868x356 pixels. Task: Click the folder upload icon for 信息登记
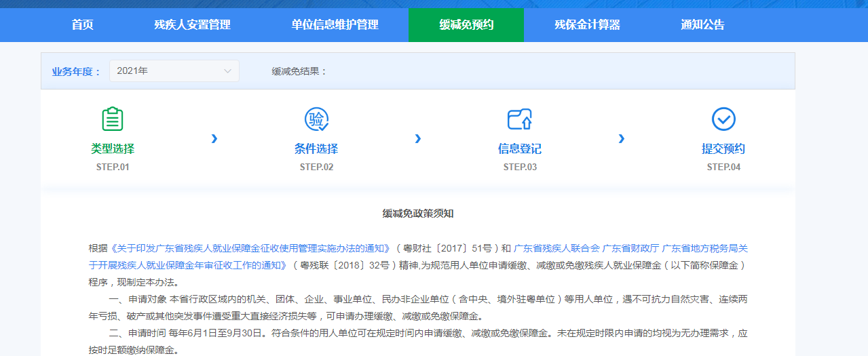point(520,119)
